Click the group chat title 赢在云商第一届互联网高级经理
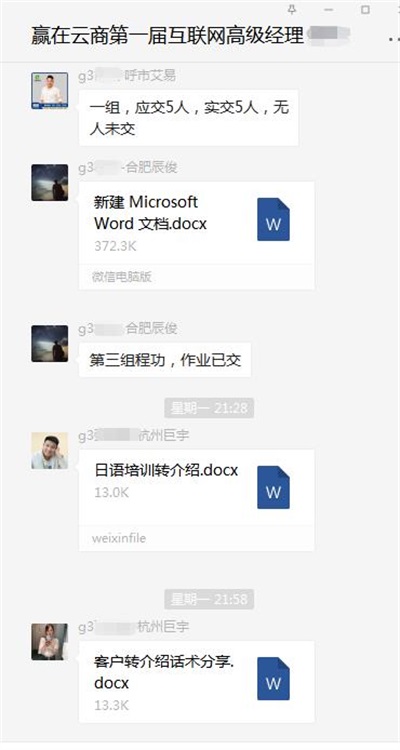The width and height of the screenshot is (400, 750). click(167, 36)
